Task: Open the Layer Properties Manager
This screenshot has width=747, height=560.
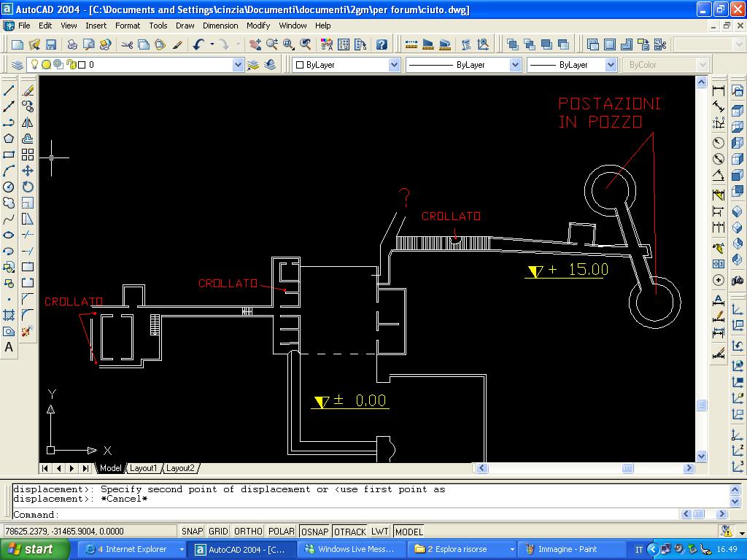Action: coord(18,65)
